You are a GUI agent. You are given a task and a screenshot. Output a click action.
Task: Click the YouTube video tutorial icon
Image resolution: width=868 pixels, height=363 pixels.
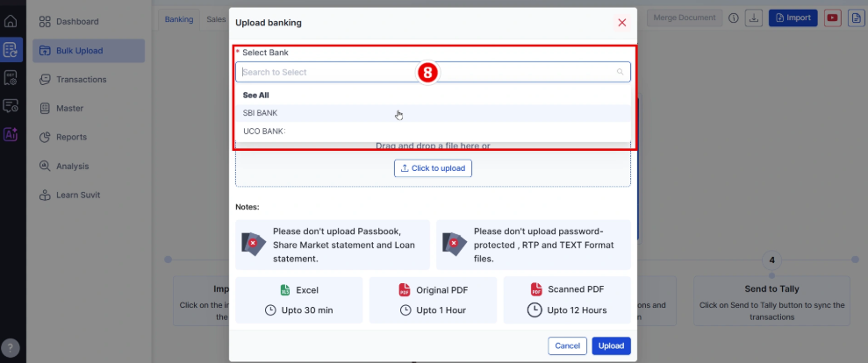coord(832,18)
